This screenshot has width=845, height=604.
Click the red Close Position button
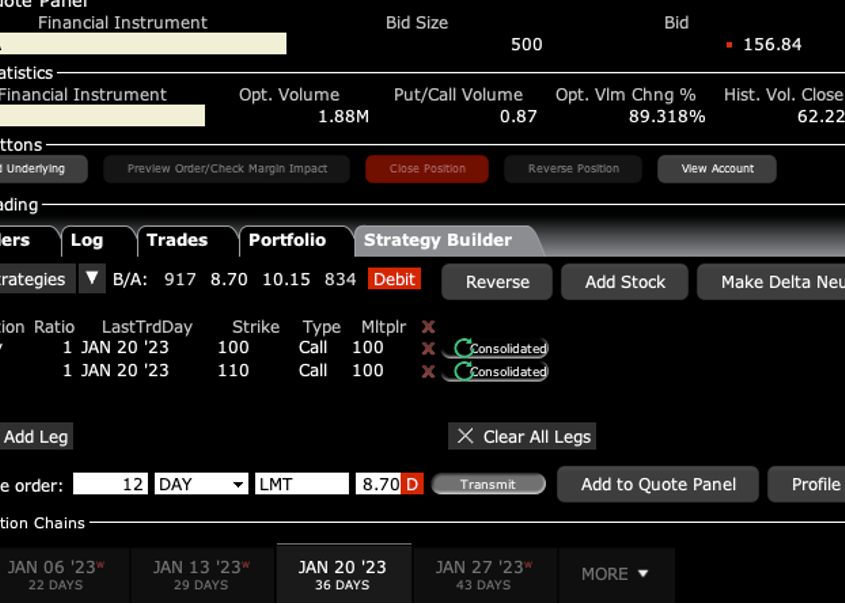[x=427, y=169]
